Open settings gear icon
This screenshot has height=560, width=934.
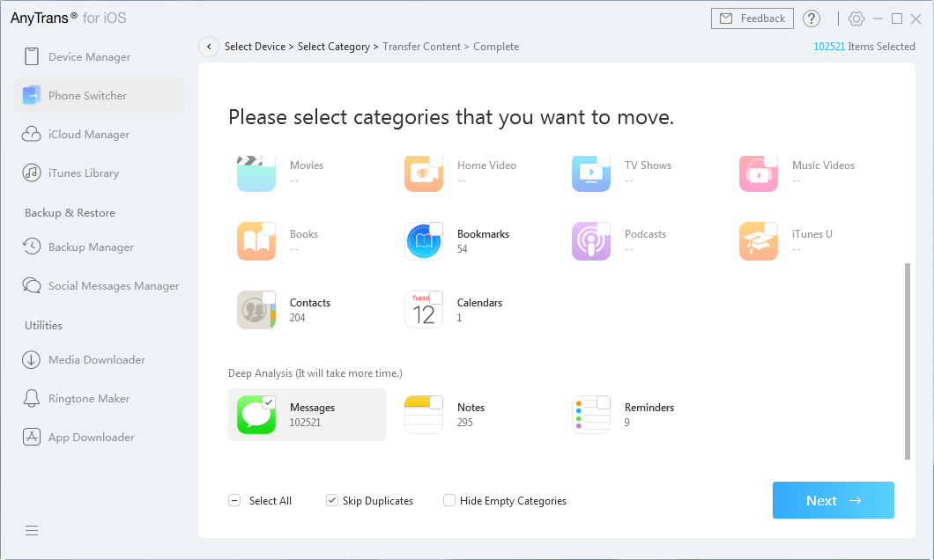click(x=856, y=18)
